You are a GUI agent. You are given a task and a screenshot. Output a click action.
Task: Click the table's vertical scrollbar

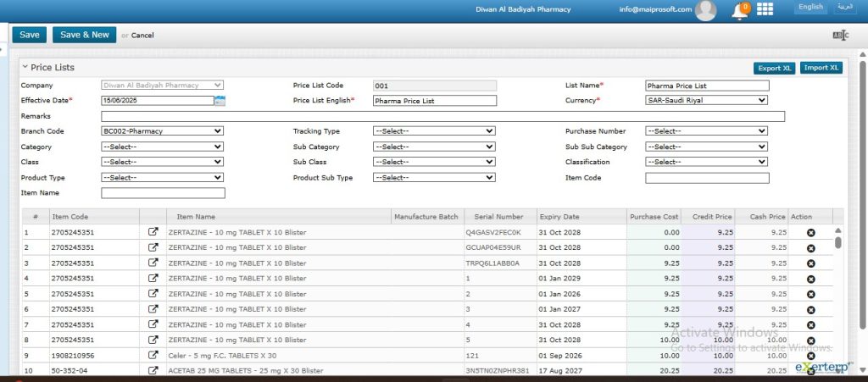(838, 241)
